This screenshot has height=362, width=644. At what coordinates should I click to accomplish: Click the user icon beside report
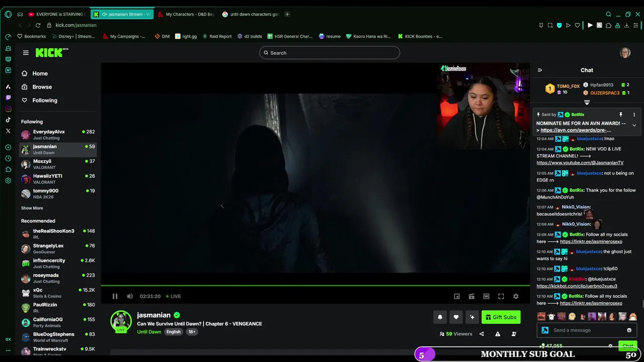click(514, 334)
